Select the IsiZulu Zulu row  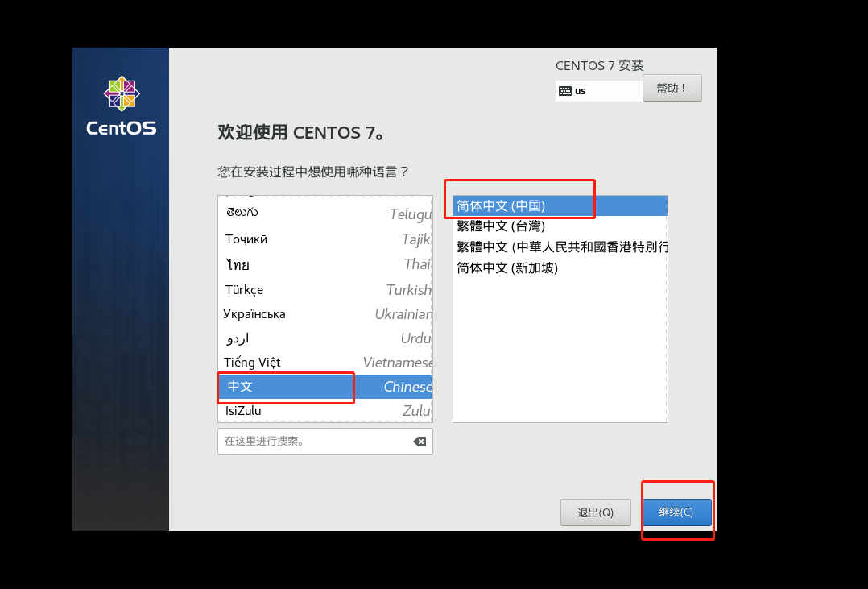(325, 411)
